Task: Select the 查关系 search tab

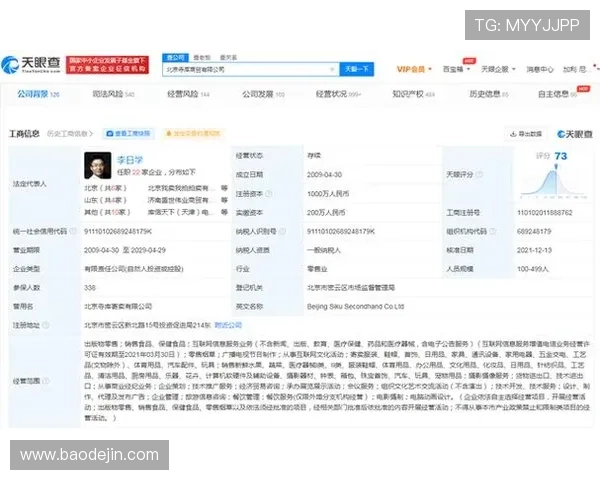Action: 228,57
